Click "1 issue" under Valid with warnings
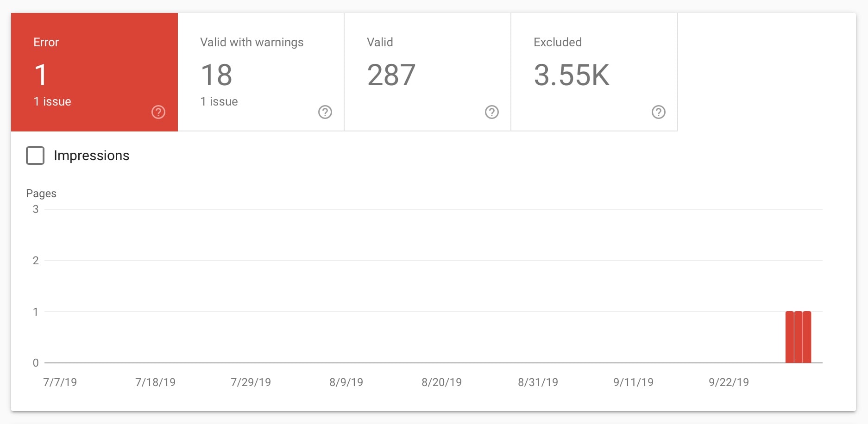 [x=219, y=101]
